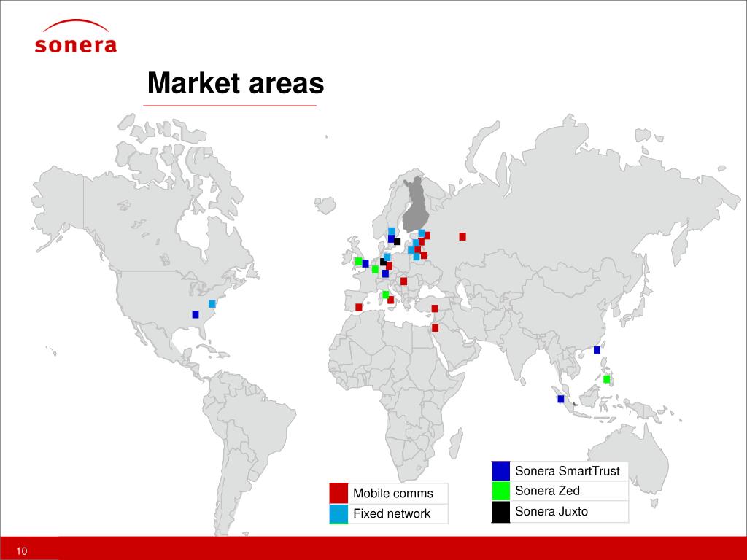Click the dark blue Sonera SmartTrust swatch
747x560 pixels.
(x=500, y=470)
